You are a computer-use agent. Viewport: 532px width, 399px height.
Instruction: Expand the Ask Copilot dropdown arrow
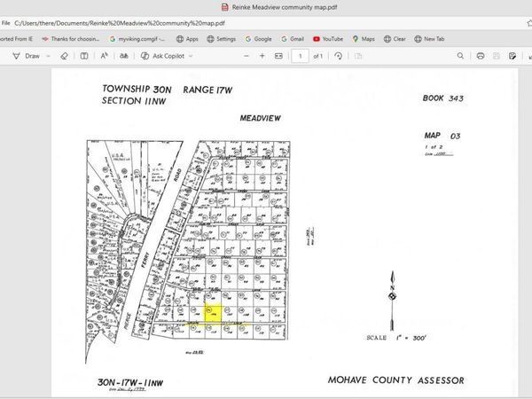(191, 56)
